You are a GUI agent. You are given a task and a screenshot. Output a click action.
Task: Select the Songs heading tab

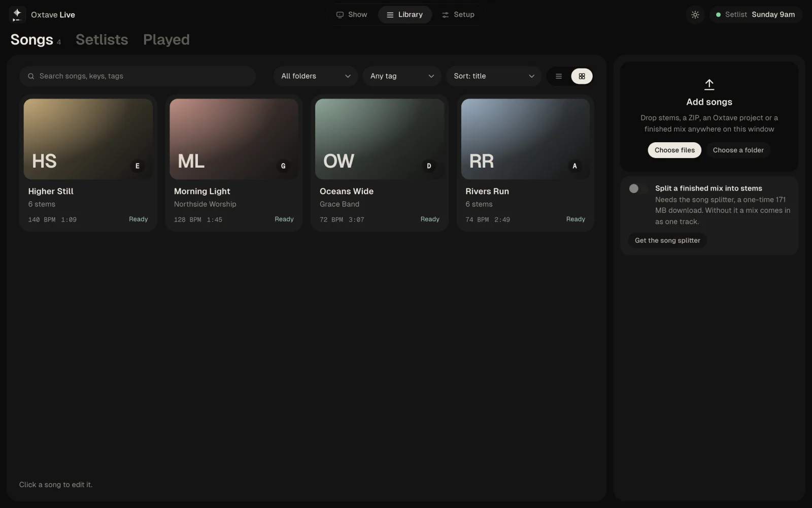[32, 40]
